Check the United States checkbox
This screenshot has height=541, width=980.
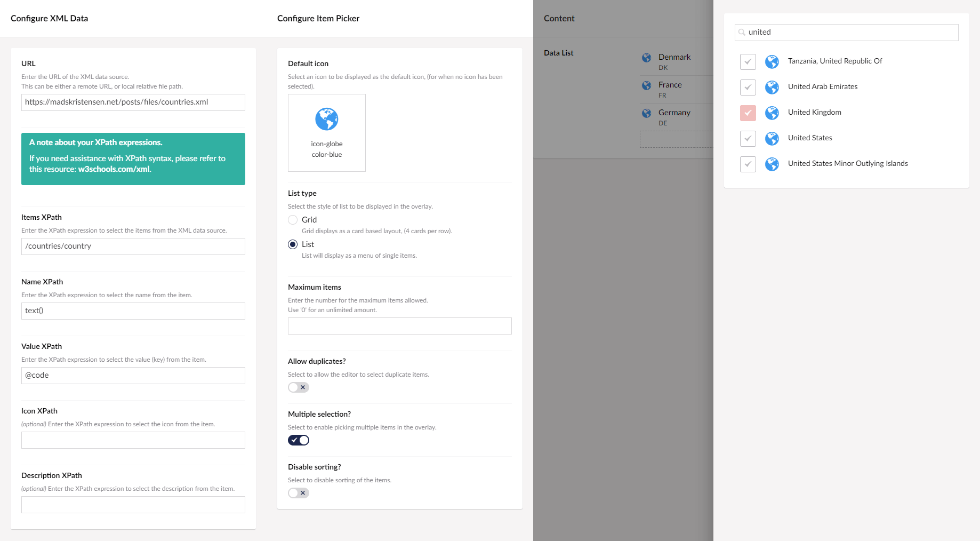(x=748, y=139)
